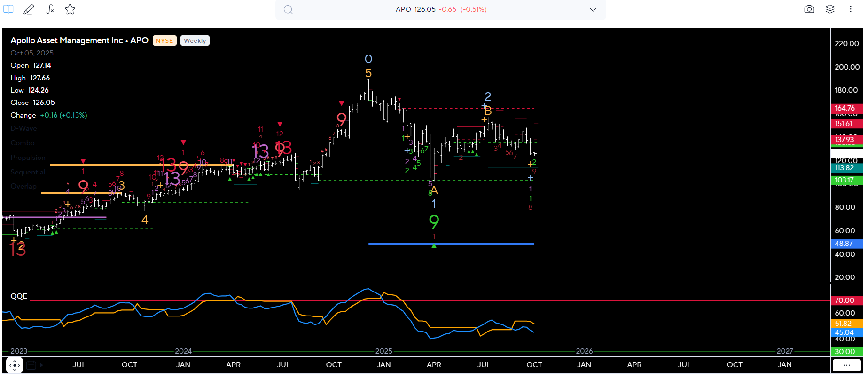Open the Weekly timeframe selector
Screen dimensions: 868x379
tap(195, 41)
